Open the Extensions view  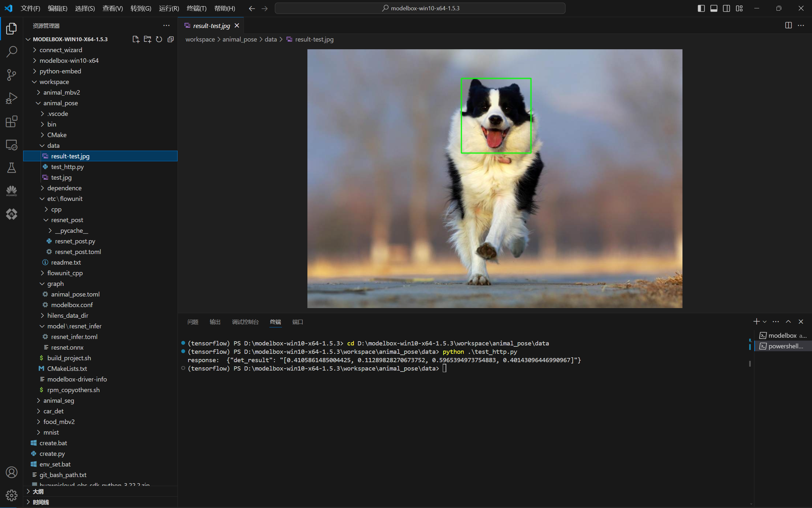(x=11, y=121)
